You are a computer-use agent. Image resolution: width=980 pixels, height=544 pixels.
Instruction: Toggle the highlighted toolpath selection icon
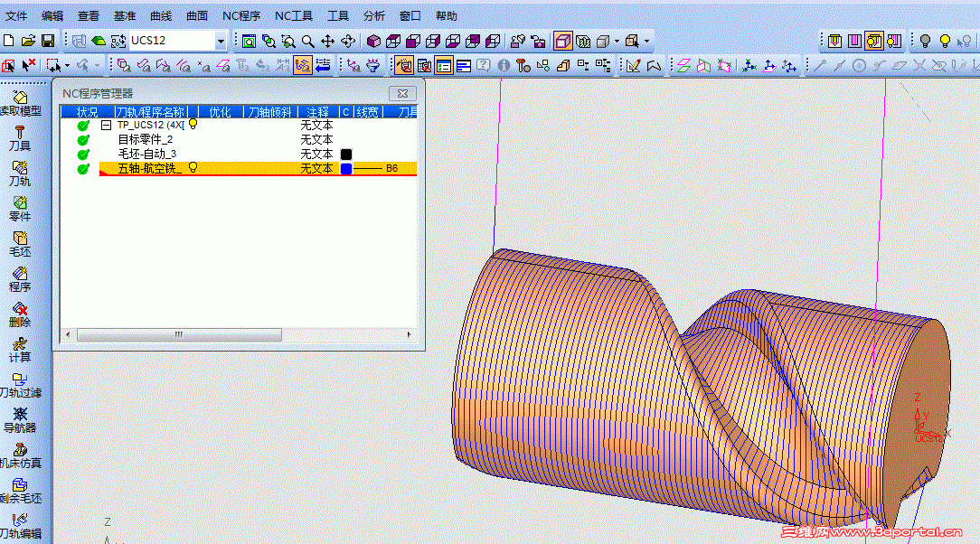click(x=303, y=65)
